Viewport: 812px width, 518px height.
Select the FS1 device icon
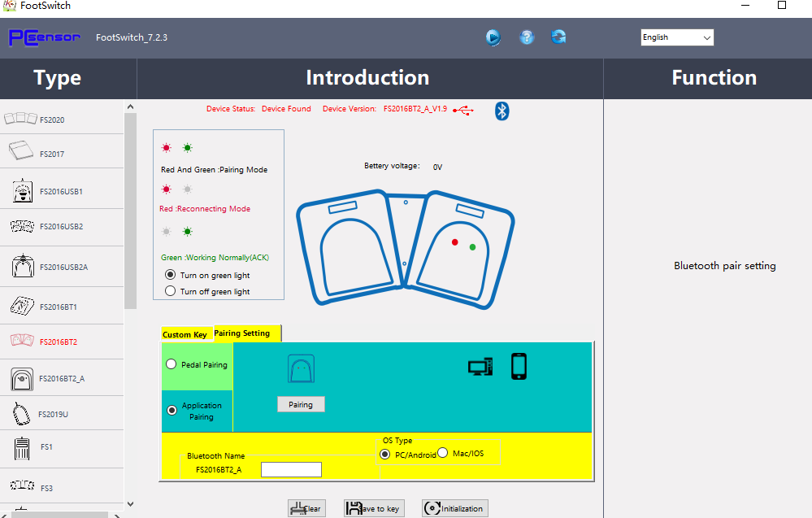[x=22, y=448]
